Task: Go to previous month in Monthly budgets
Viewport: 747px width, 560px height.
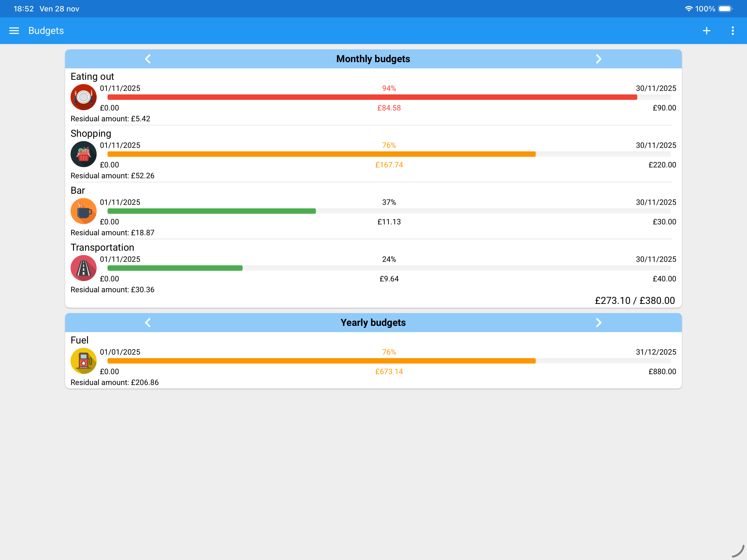Action: (x=148, y=59)
